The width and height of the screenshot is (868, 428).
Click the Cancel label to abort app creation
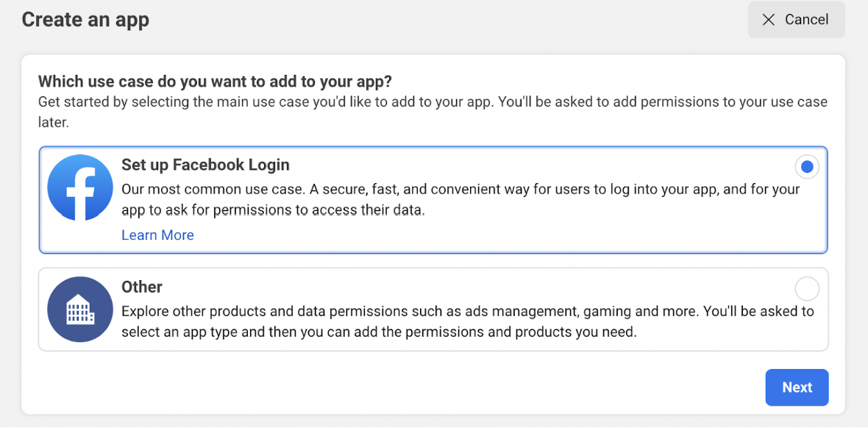point(806,20)
